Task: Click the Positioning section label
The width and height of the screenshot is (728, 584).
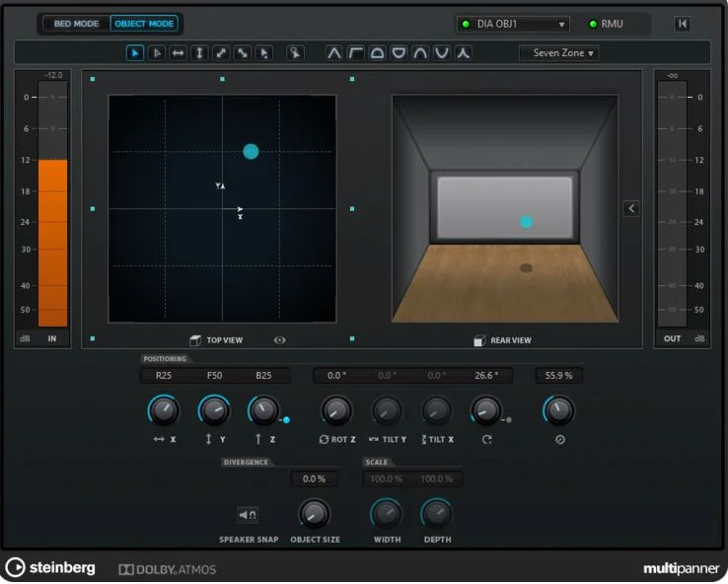Action: [165, 359]
